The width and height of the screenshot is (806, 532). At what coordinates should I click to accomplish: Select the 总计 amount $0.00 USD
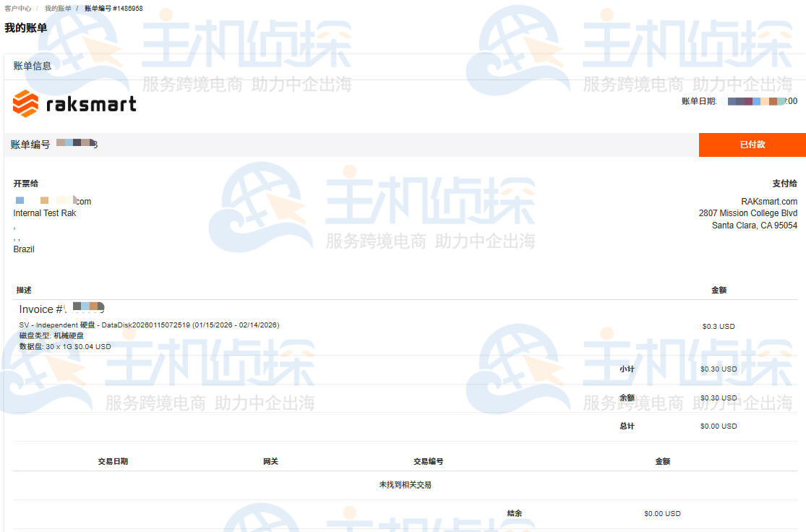coord(719,426)
